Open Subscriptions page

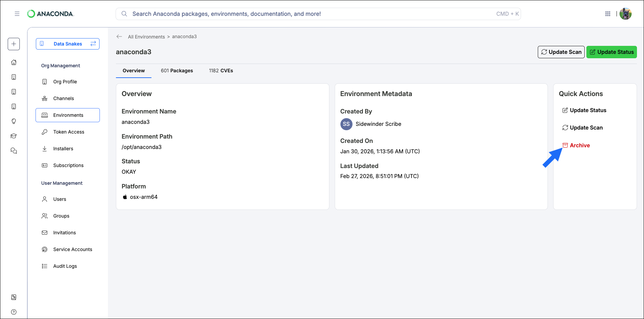click(x=68, y=165)
